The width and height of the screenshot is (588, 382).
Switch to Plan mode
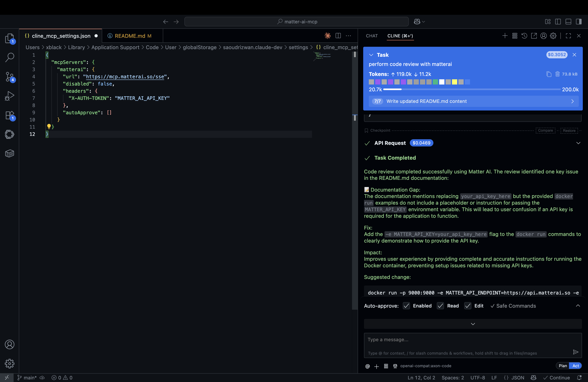click(563, 366)
